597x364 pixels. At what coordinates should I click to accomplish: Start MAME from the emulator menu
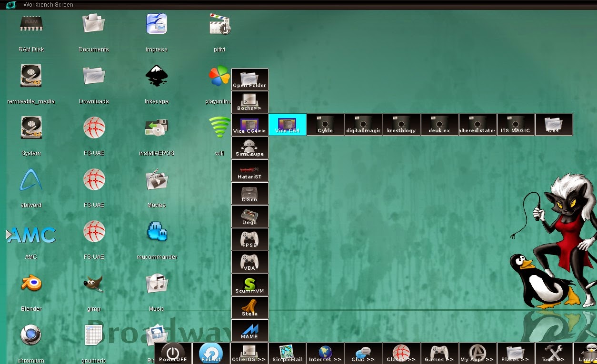[250, 331]
